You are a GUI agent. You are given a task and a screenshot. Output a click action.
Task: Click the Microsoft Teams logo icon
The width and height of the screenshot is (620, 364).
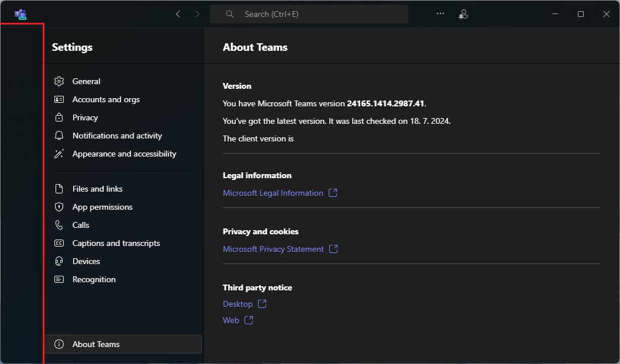tap(20, 14)
